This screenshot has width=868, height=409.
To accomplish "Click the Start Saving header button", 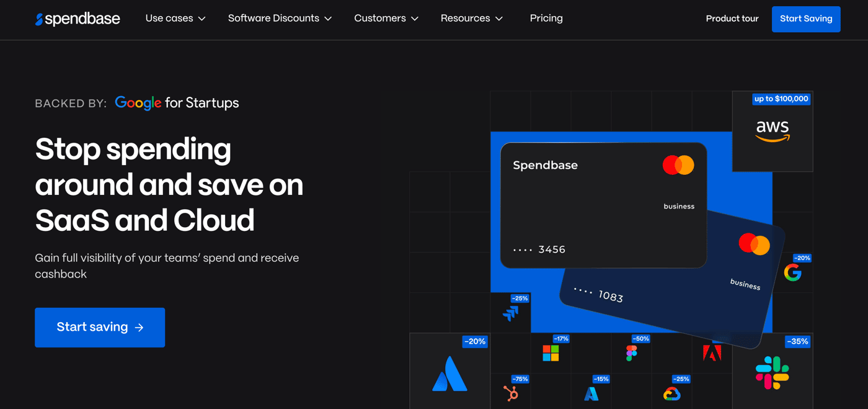I will point(806,19).
